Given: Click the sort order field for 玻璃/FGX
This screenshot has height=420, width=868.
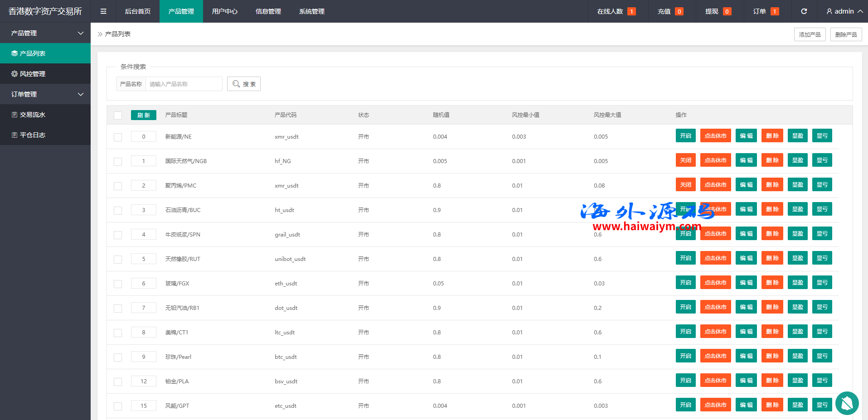Looking at the screenshot, I should click(144, 284).
